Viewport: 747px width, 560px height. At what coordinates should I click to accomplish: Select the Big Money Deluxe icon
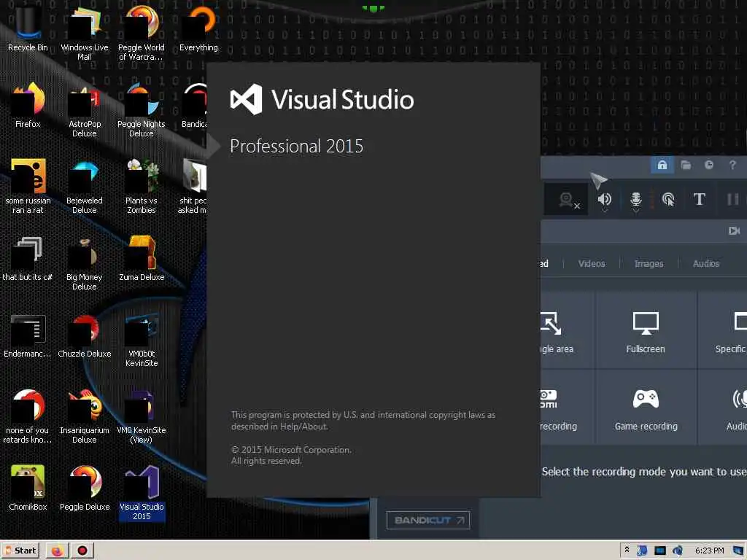tap(85, 262)
